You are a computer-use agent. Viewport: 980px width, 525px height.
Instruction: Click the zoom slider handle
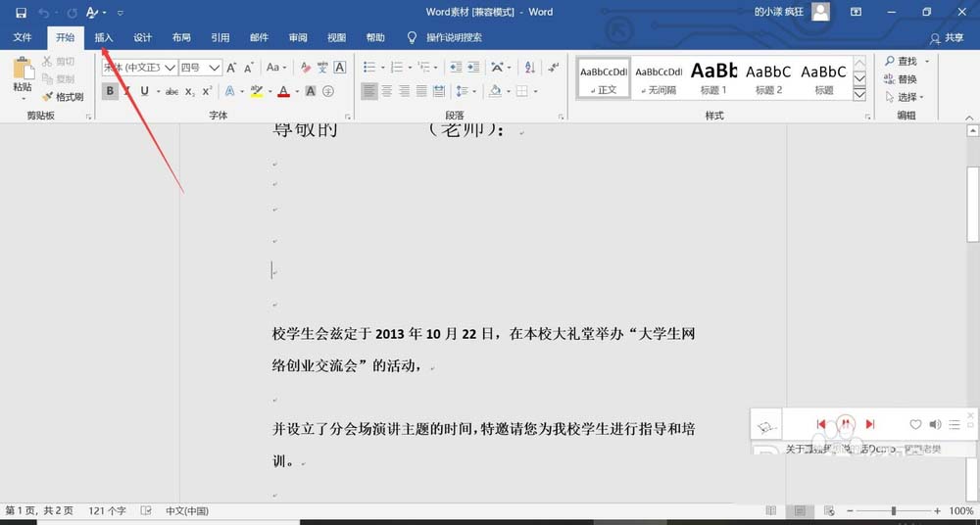point(894,510)
